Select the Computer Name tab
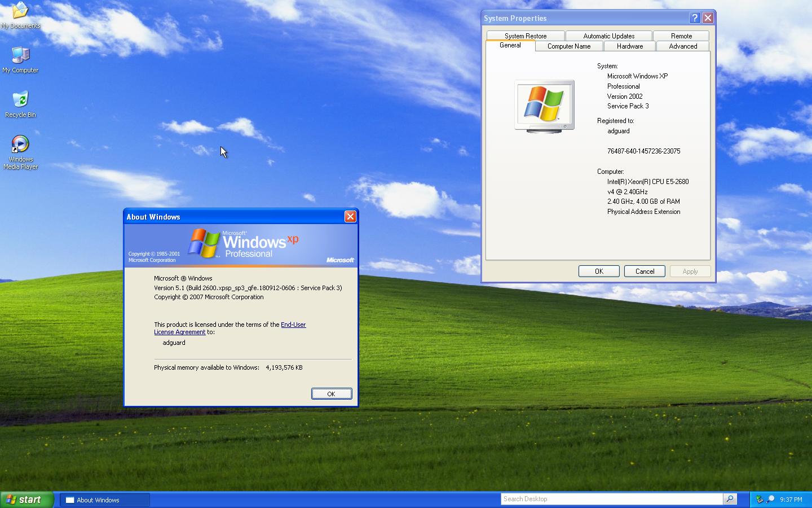 click(x=568, y=46)
